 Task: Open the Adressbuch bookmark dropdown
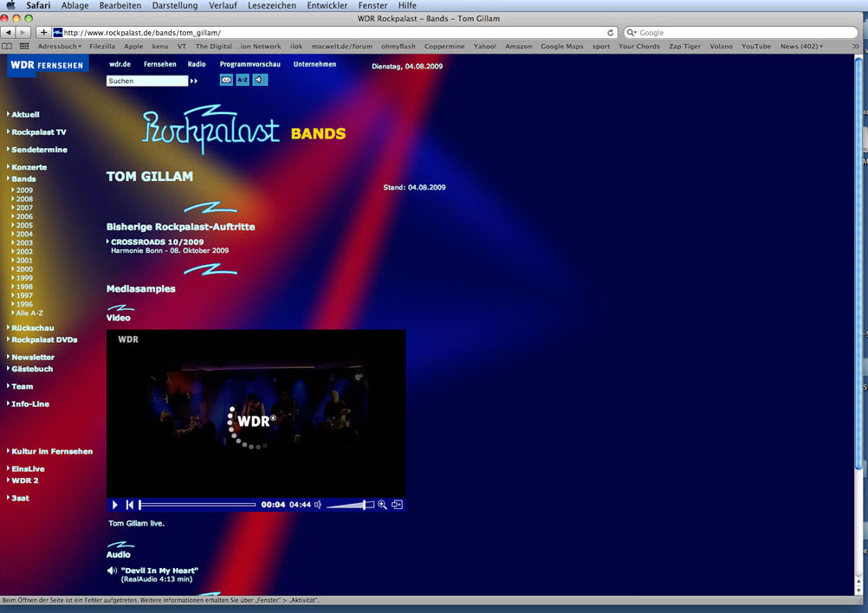(x=59, y=47)
